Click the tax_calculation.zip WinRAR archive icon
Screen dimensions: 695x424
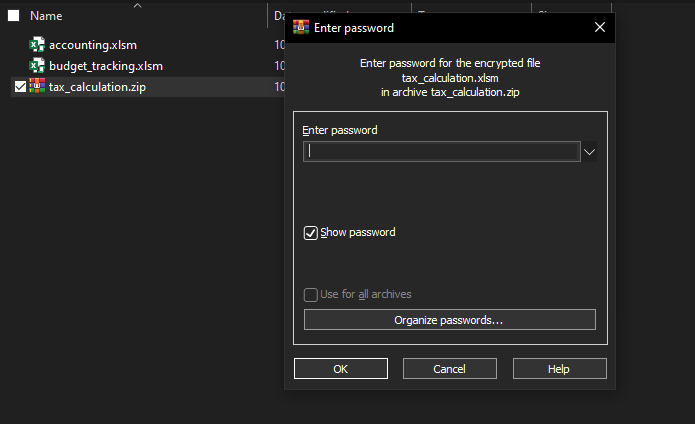click(x=37, y=86)
